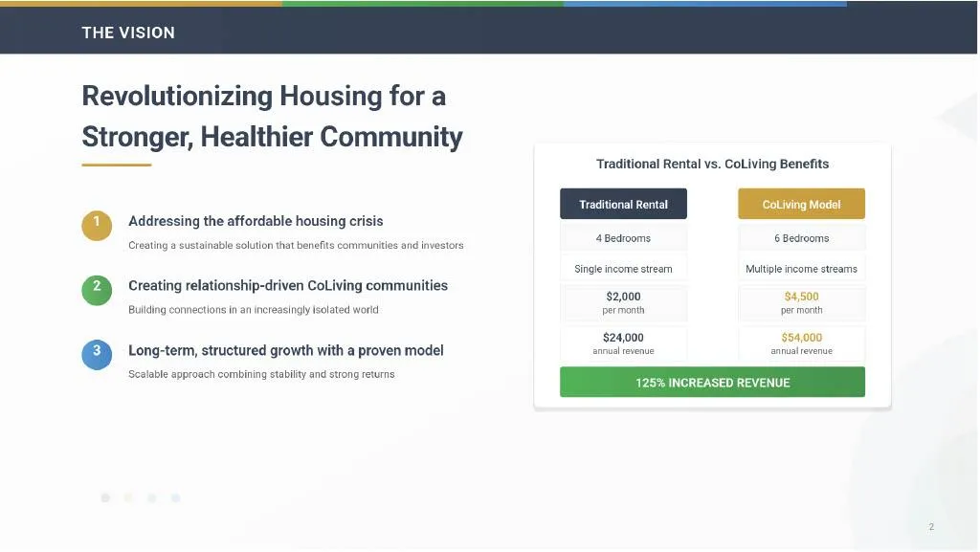Click the slide page number 2
The height and width of the screenshot is (552, 980).
[x=931, y=527]
